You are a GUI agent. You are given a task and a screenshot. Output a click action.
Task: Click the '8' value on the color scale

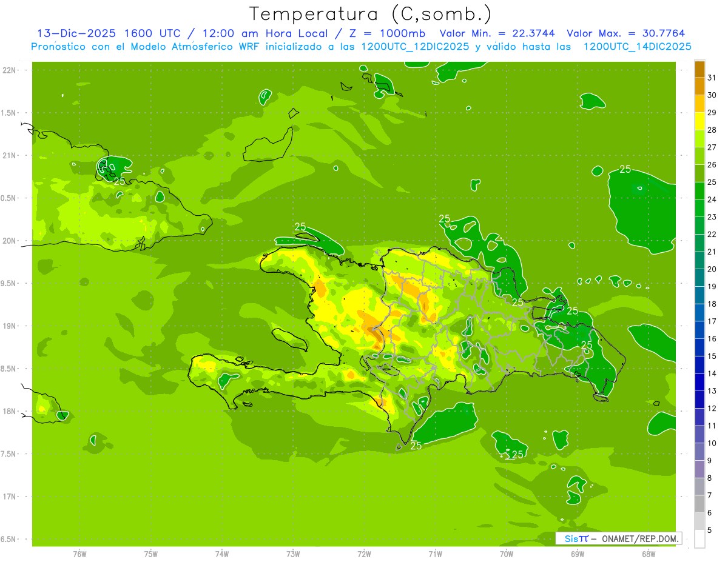[x=710, y=478]
